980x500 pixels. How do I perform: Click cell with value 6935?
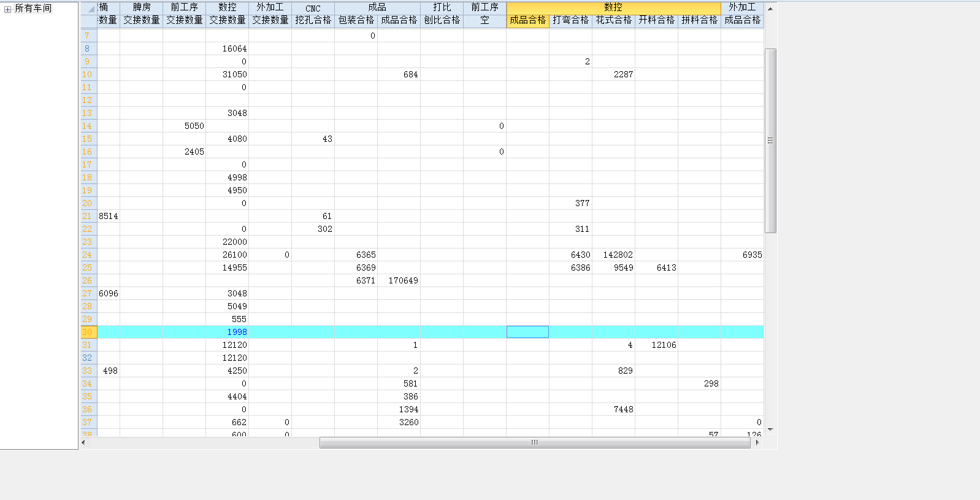coord(742,255)
